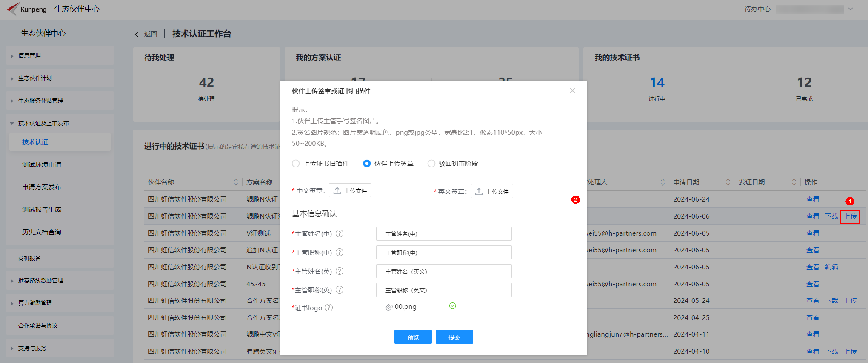
Task: Sort by 伙伴名称 column icon
Action: click(236, 182)
